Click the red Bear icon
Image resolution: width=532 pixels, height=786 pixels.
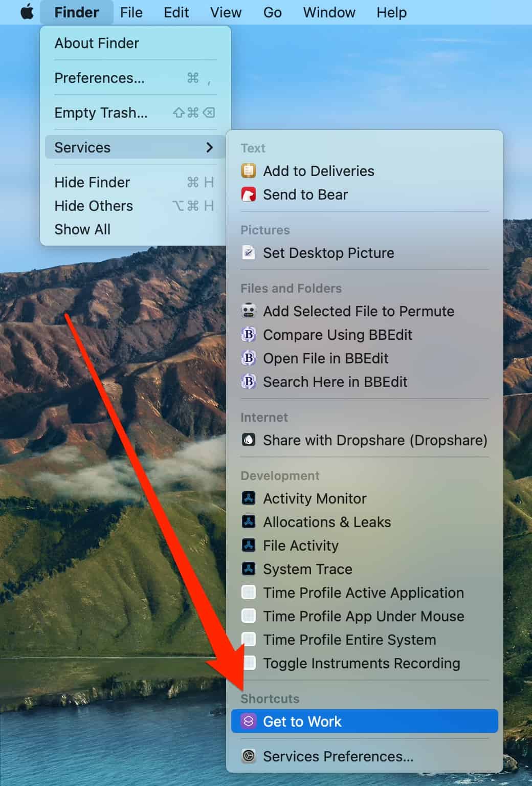[249, 194]
